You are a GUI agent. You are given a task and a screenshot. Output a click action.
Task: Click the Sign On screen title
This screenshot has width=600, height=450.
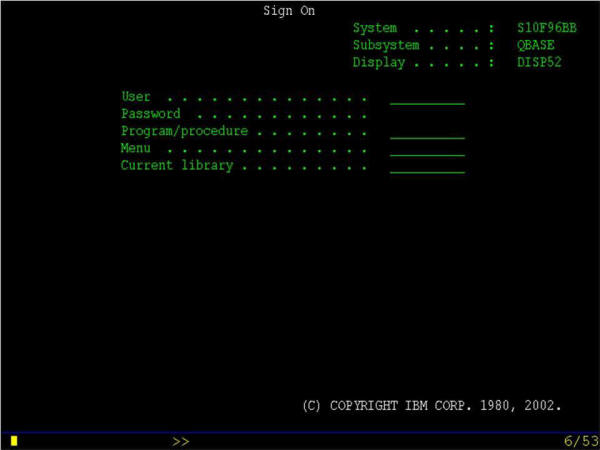tap(289, 11)
